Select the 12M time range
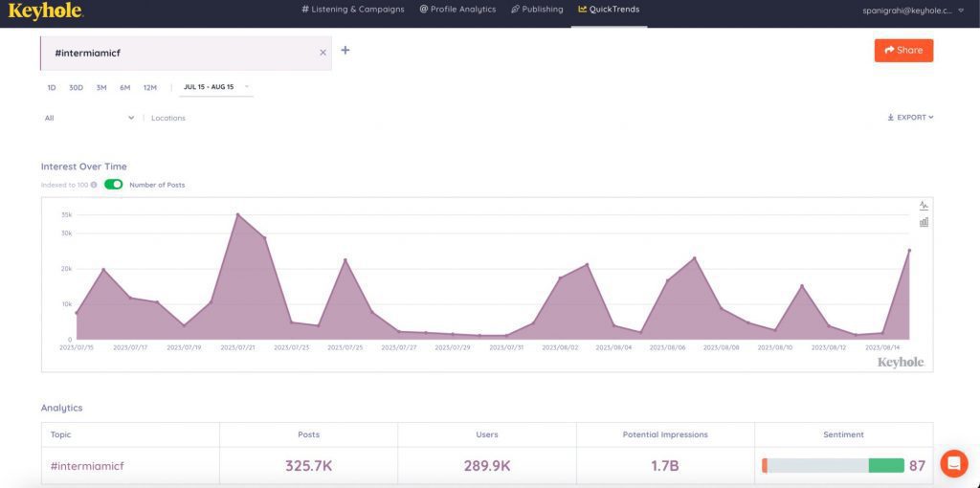Image resolution: width=980 pixels, height=488 pixels. point(150,87)
